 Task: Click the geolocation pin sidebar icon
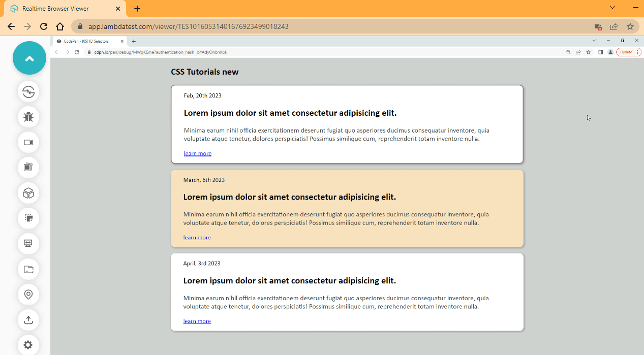click(x=28, y=294)
